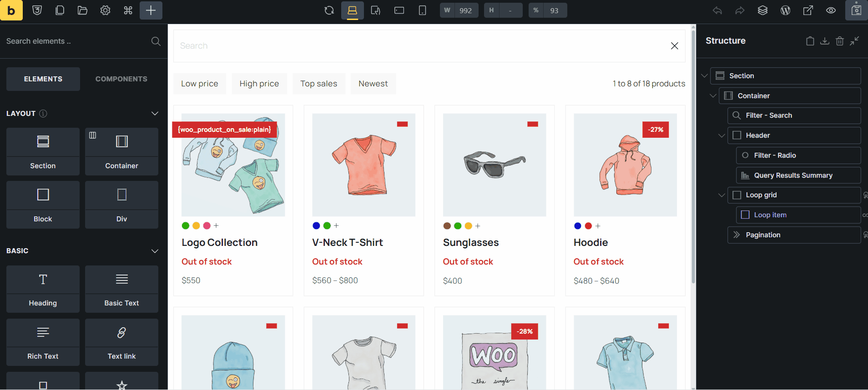Collapse the Container node in Structure
Image resolution: width=868 pixels, height=390 pixels.
[713, 96]
